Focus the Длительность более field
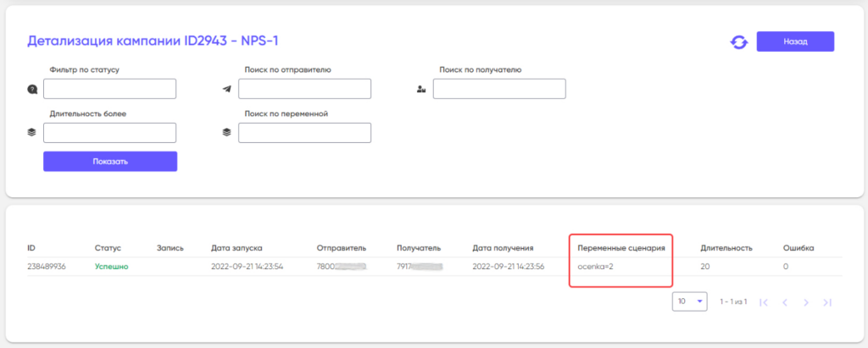The width and height of the screenshot is (868, 348). (109, 133)
